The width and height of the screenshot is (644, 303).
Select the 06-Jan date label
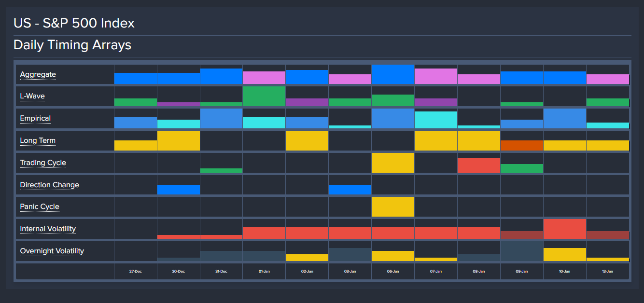click(393, 271)
